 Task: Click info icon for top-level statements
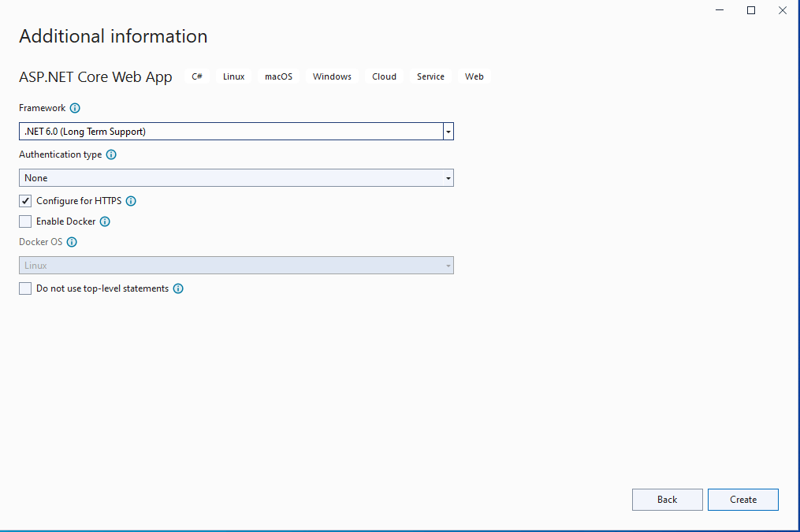(x=178, y=288)
